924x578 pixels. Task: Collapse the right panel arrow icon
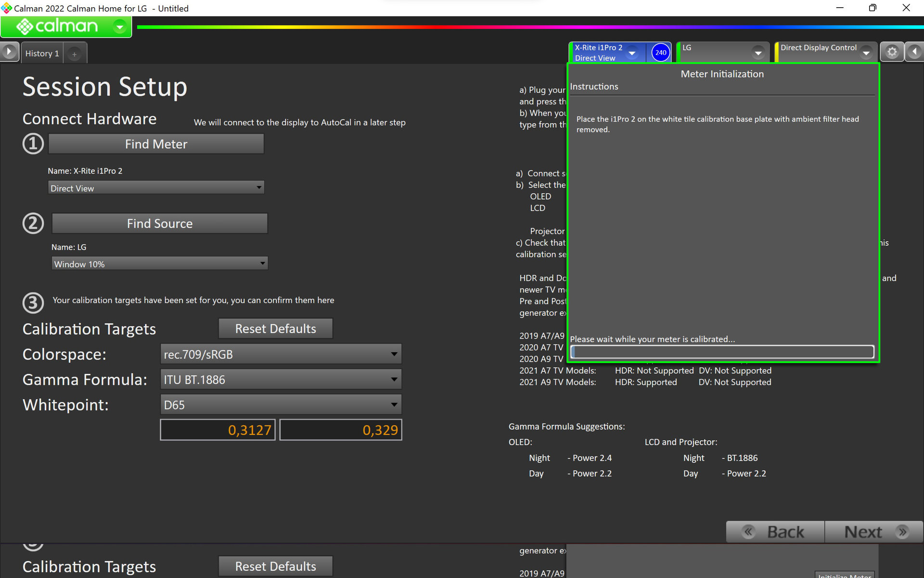[914, 52]
